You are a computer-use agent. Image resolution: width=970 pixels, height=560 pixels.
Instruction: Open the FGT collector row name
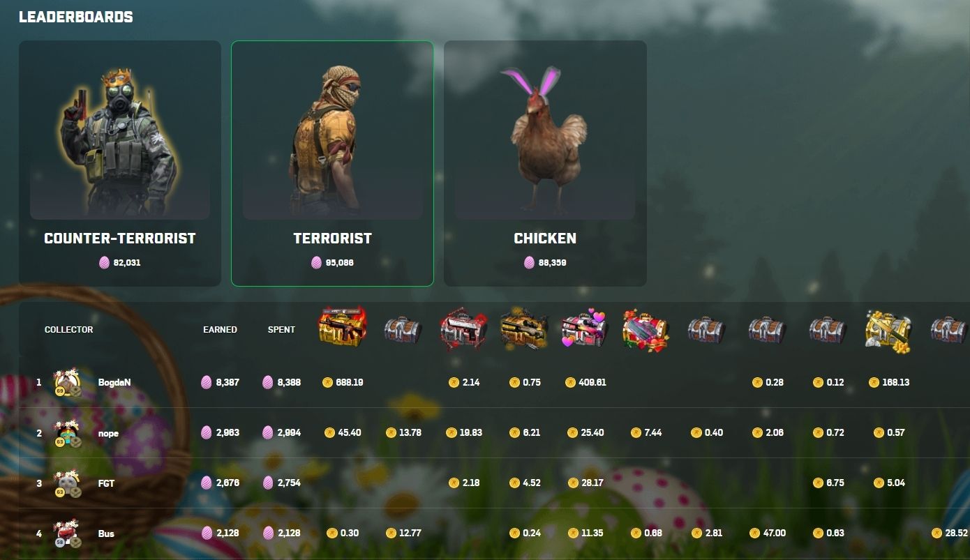[x=106, y=483]
